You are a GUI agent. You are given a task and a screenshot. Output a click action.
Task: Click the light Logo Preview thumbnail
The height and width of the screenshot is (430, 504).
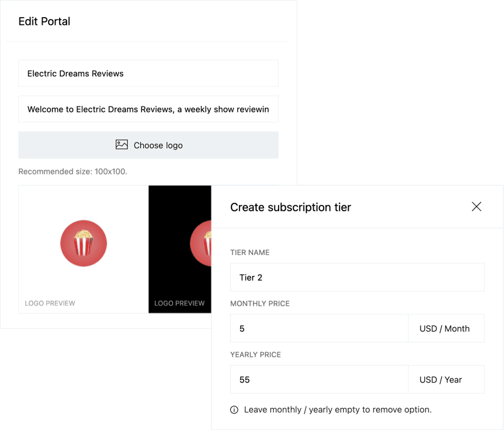tap(83, 250)
